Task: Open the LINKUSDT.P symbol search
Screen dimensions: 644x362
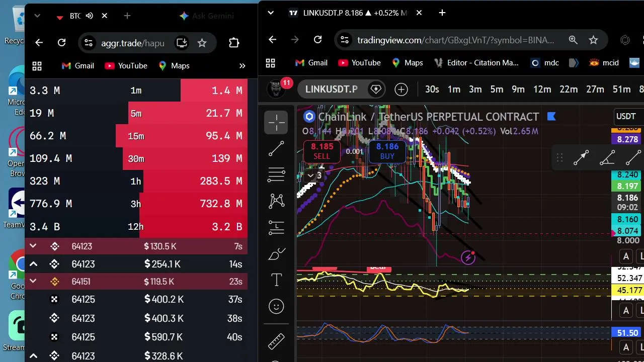Action: [x=332, y=89]
